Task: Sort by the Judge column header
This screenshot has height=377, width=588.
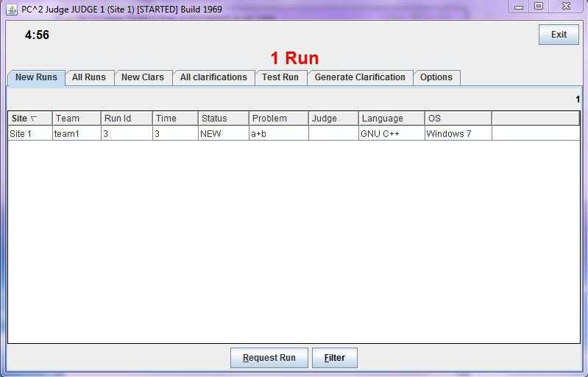Action: click(x=333, y=119)
